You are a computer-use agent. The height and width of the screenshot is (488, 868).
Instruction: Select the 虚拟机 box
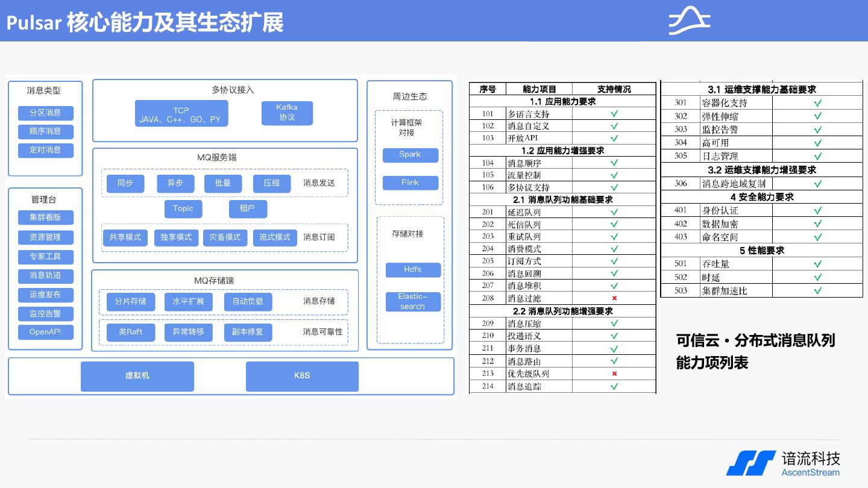coord(137,377)
